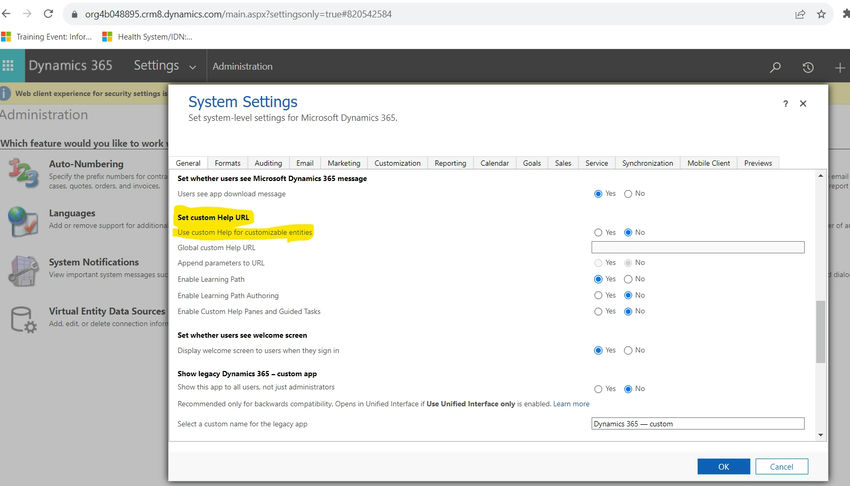Click the search magnifier in the top bar

point(775,67)
